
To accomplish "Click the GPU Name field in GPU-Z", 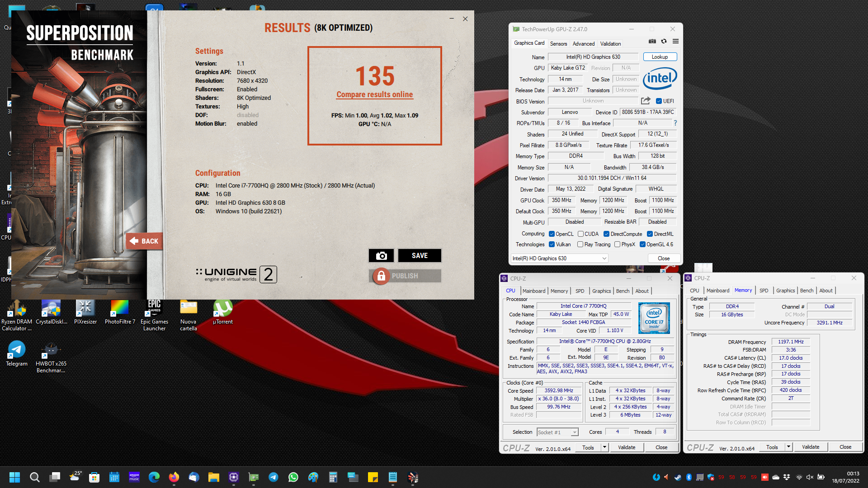I will (593, 57).
